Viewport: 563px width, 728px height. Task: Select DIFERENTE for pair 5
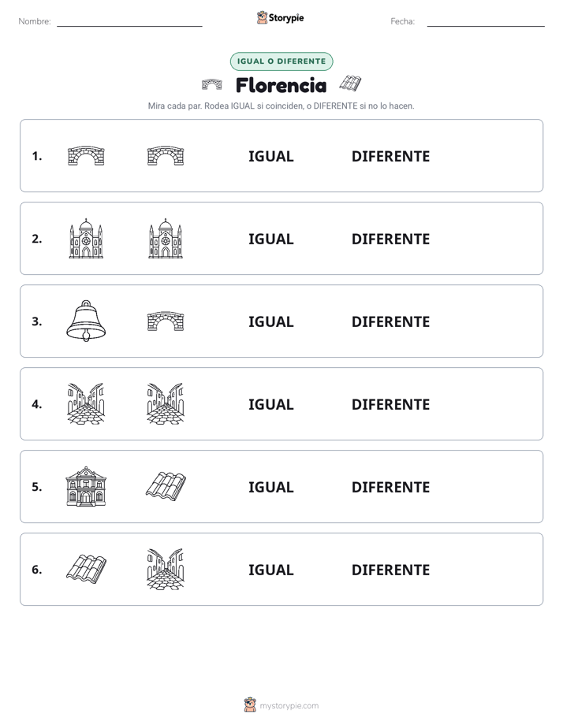tap(390, 487)
